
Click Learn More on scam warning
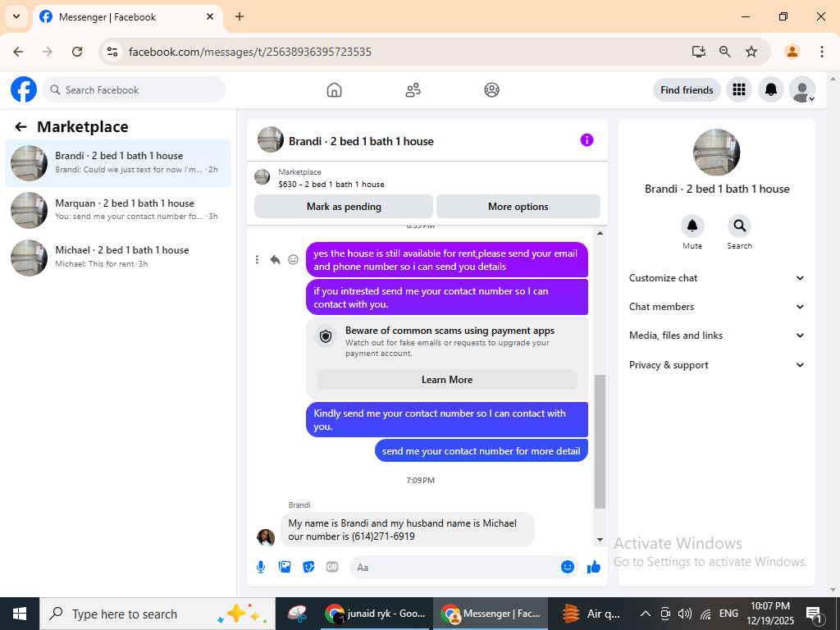pos(447,379)
